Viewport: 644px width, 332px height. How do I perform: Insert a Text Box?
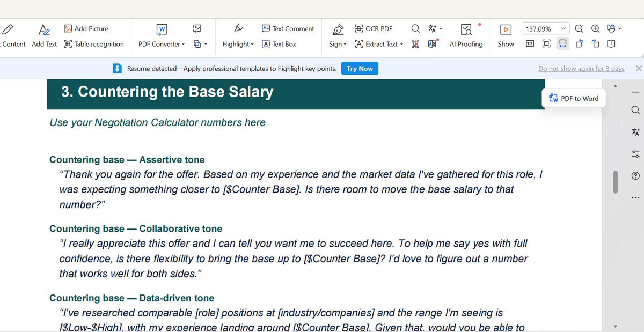point(279,44)
